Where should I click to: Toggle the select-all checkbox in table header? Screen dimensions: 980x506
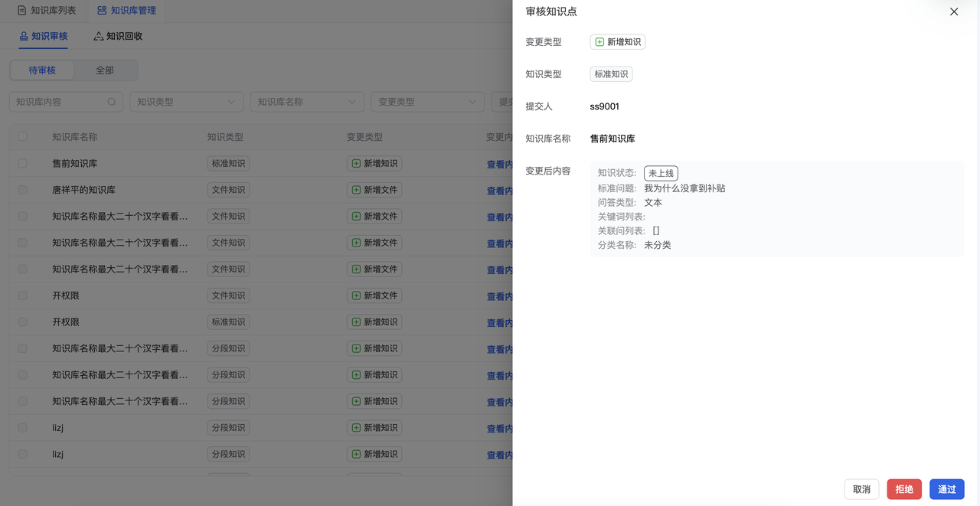[22, 136]
